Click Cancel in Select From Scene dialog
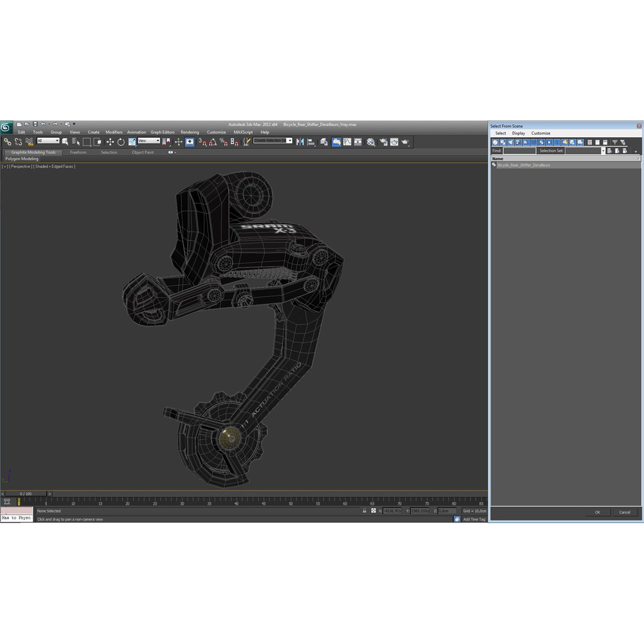 click(x=624, y=512)
